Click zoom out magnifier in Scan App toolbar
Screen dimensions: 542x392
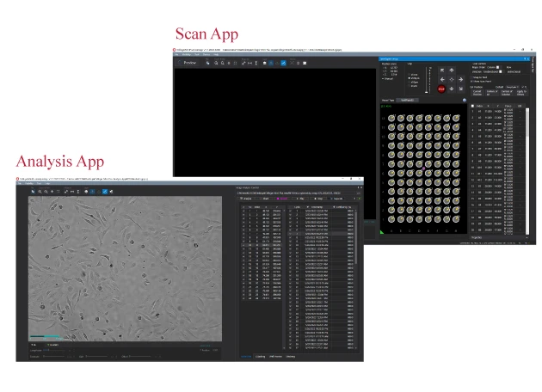[x=223, y=63]
